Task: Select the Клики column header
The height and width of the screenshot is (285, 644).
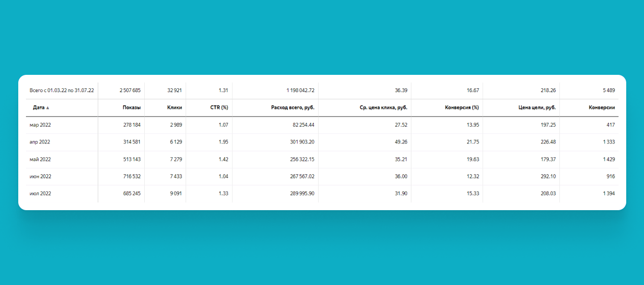Action: click(x=174, y=107)
